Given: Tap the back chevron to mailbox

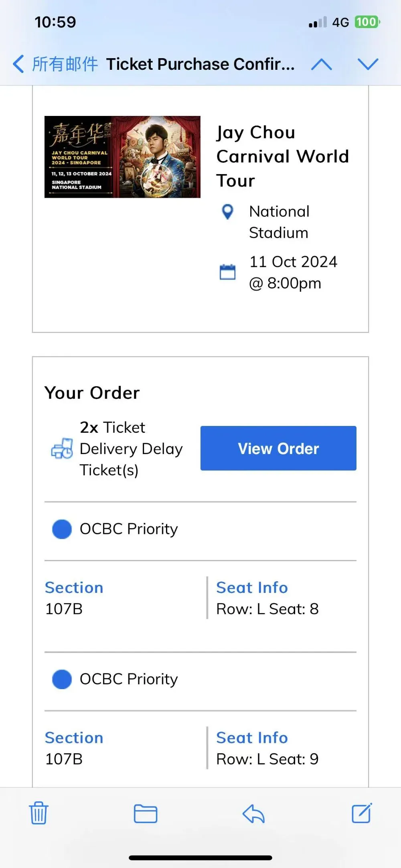Looking at the screenshot, I should click(x=18, y=64).
